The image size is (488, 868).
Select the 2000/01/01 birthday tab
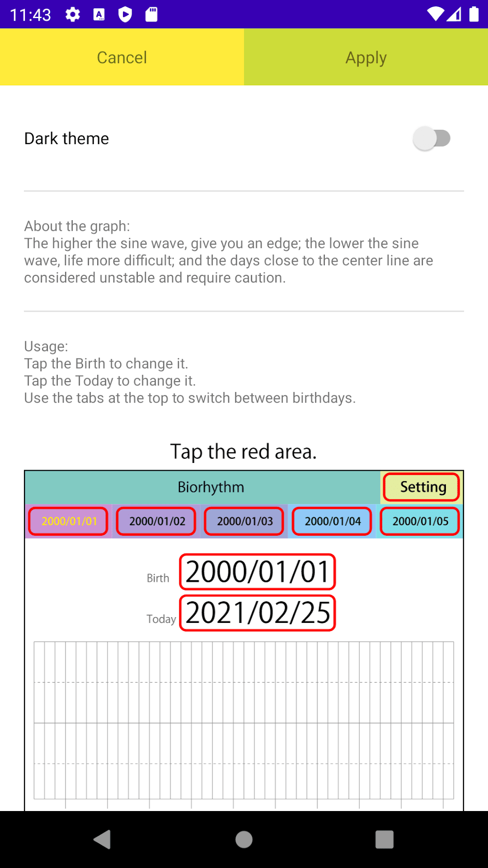click(x=69, y=521)
